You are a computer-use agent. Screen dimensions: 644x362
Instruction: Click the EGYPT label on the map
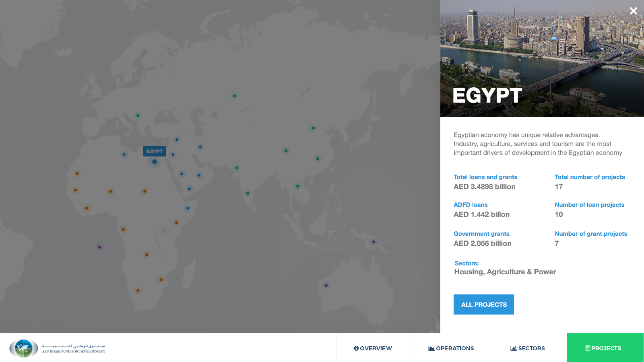point(155,151)
